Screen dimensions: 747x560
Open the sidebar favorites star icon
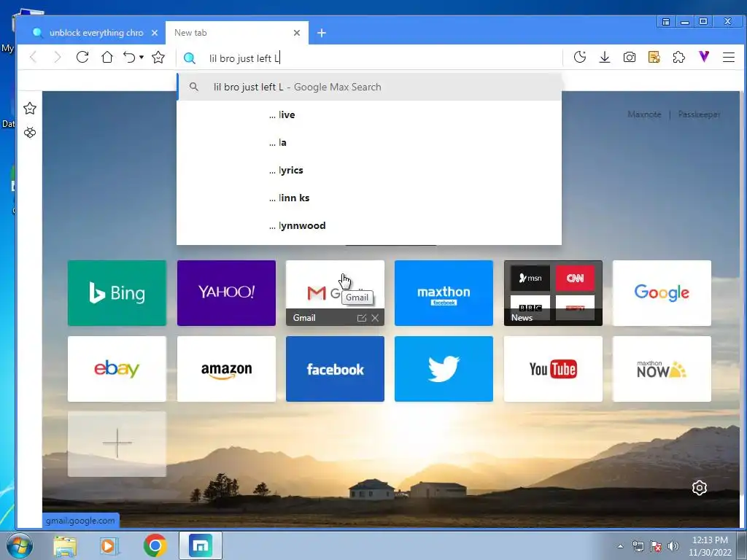[29, 109]
